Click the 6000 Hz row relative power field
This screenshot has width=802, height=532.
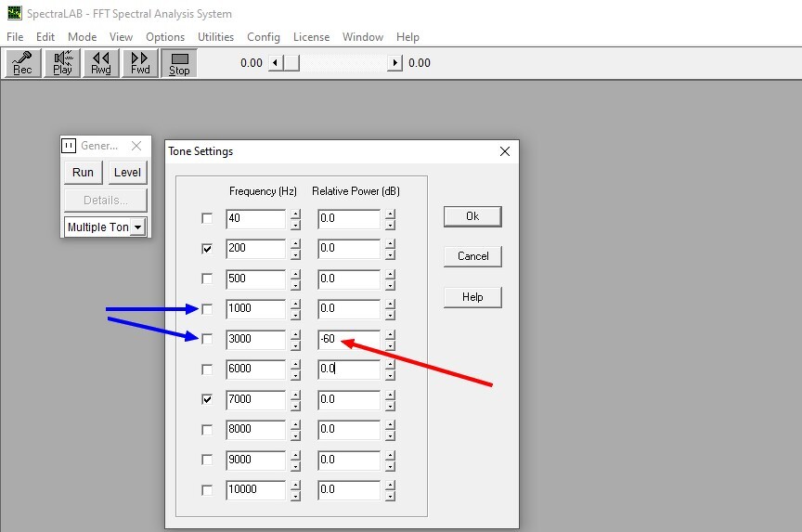pyautogui.click(x=349, y=370)
